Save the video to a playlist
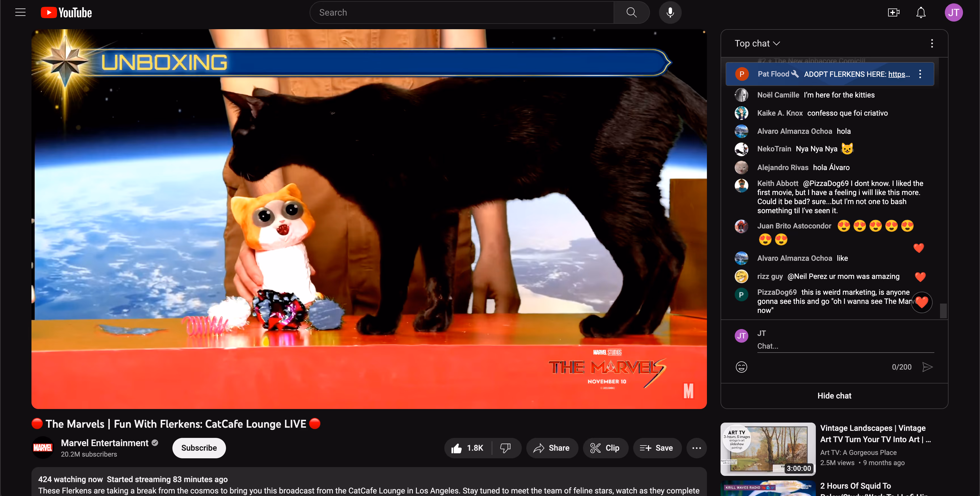 click(657, 448)
